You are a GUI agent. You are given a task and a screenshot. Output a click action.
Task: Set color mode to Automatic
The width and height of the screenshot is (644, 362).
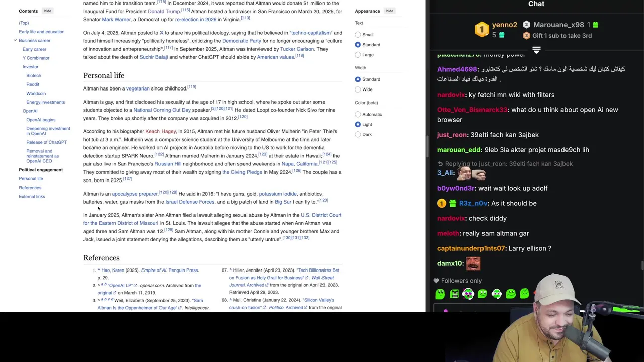(358, 115)
